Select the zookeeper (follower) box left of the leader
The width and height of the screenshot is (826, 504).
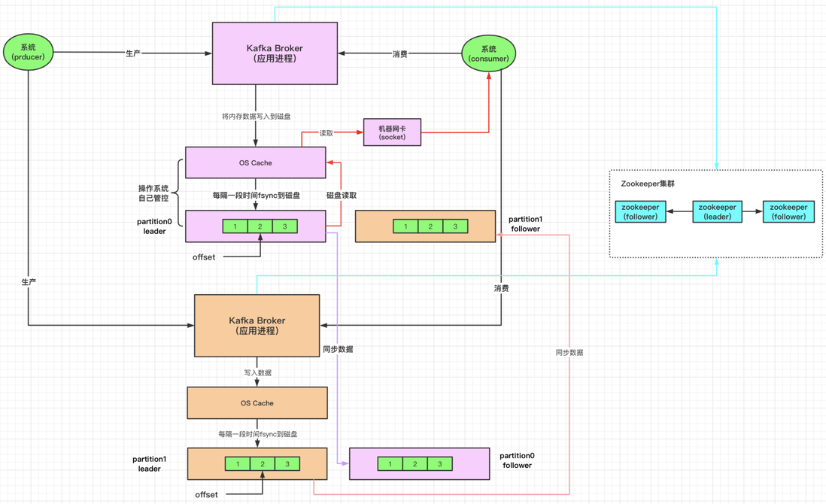pos(641,211)
